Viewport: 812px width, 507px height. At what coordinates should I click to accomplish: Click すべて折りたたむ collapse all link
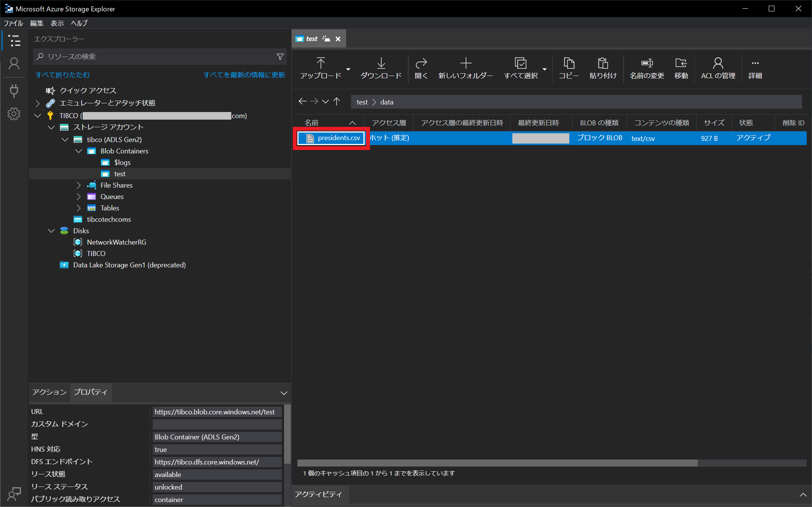(x=63, y=75)
